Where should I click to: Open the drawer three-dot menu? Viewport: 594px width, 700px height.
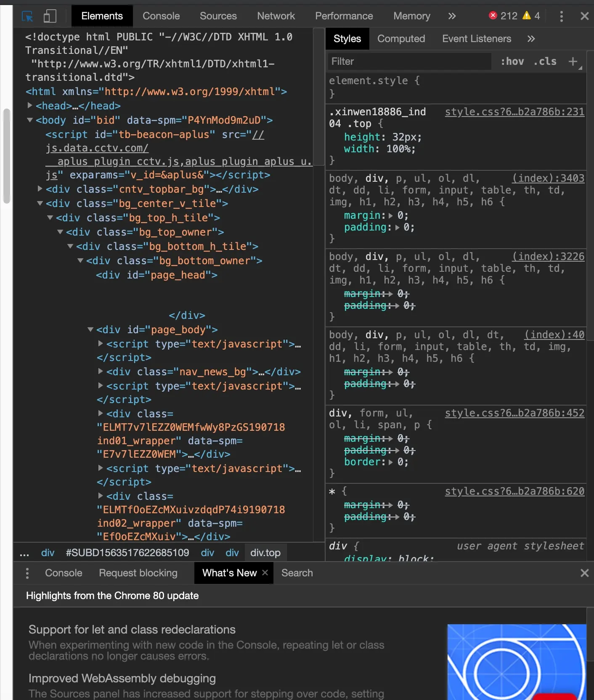click(27, 573)
